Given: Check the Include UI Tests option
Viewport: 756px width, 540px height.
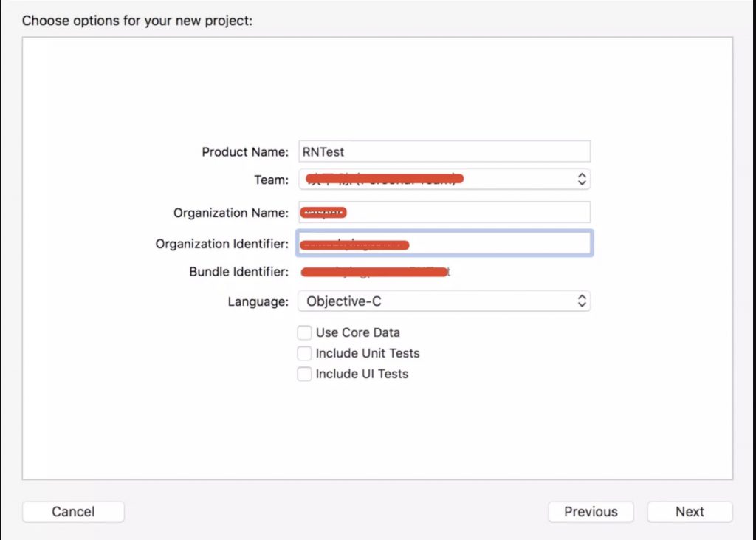Looking at the screenshot, I should (304, 374).
